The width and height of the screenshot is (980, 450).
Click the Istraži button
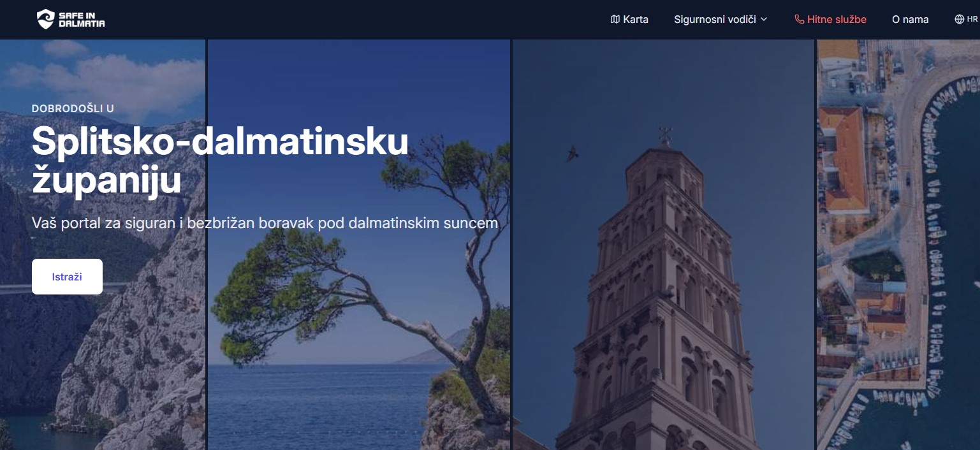click(x=67, y=277)
